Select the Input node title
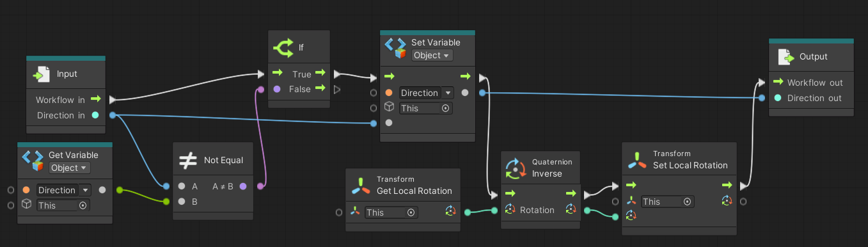The height and width of the screenshot is (247, 868). coord(67,74)
